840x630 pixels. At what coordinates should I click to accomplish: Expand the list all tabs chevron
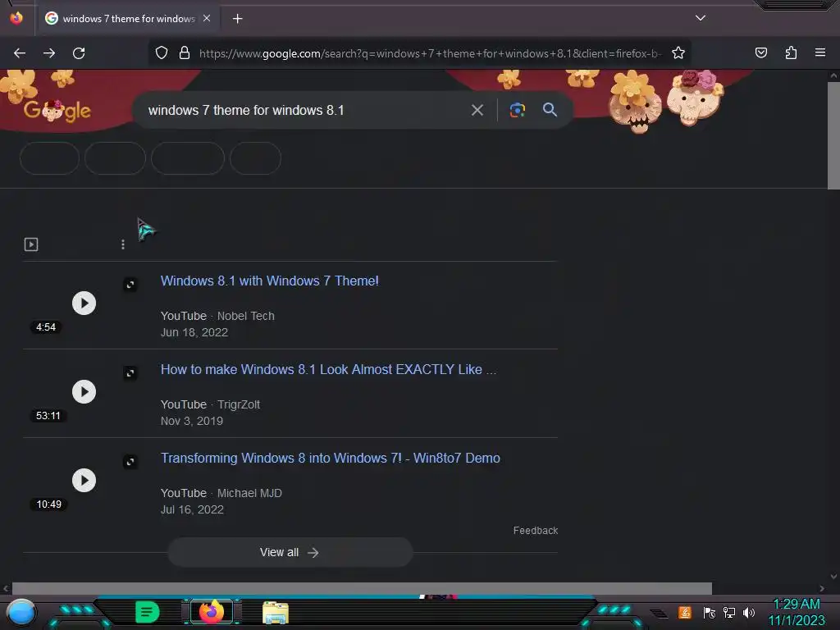(701, 18)
